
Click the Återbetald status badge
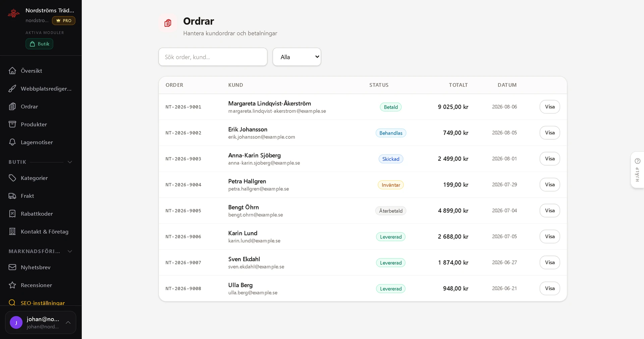tap(391, 211)
